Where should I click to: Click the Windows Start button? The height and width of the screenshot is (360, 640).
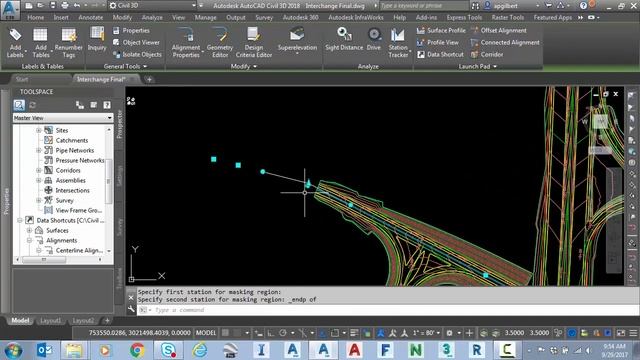13,350
